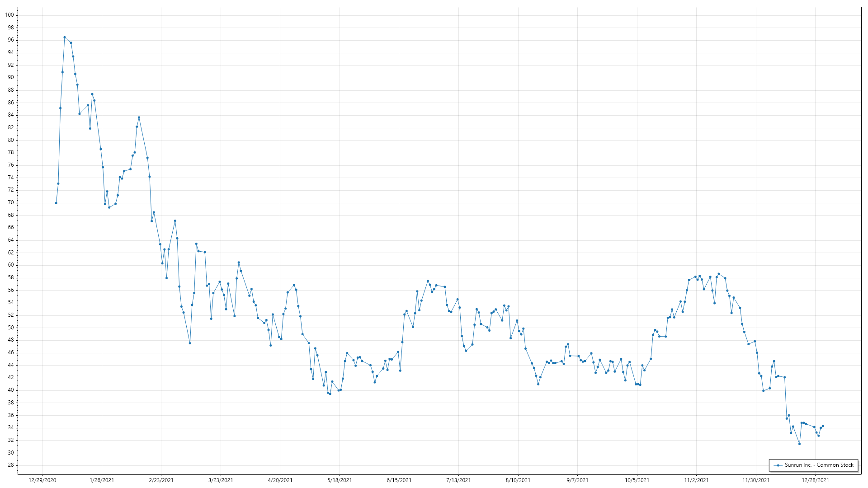Click the first data point of the series

[56, 203]
